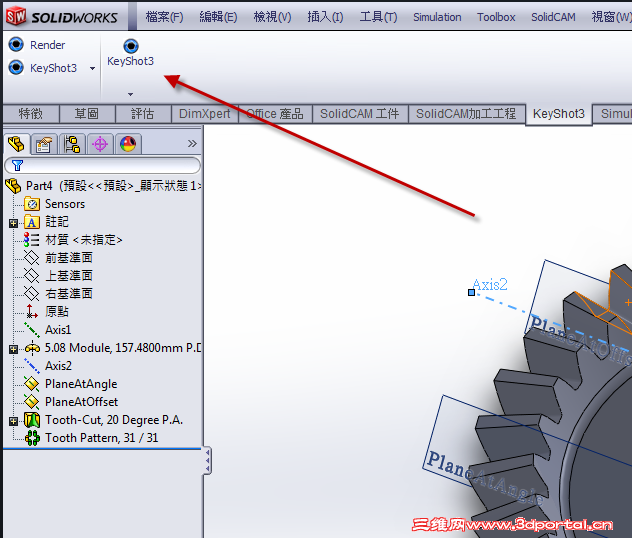Open the Toolbox menu
The height and width of the screenshot is (538, 632).
pyautogui.click(x=496, y=17)
